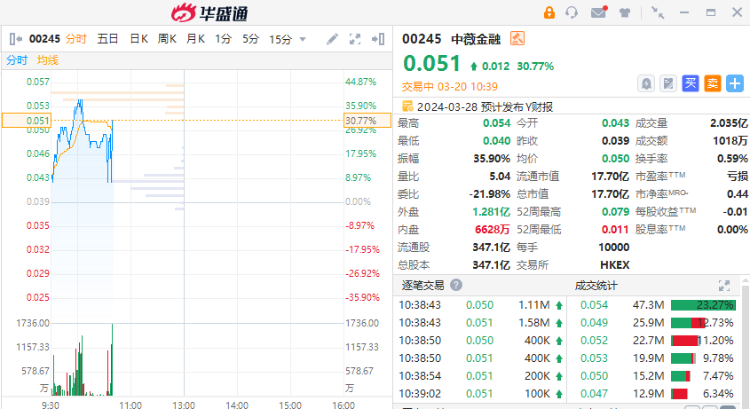Open the messages envelope icon
Screen dimensions: 750x409
pyautogui.click(x=598, y=13)
